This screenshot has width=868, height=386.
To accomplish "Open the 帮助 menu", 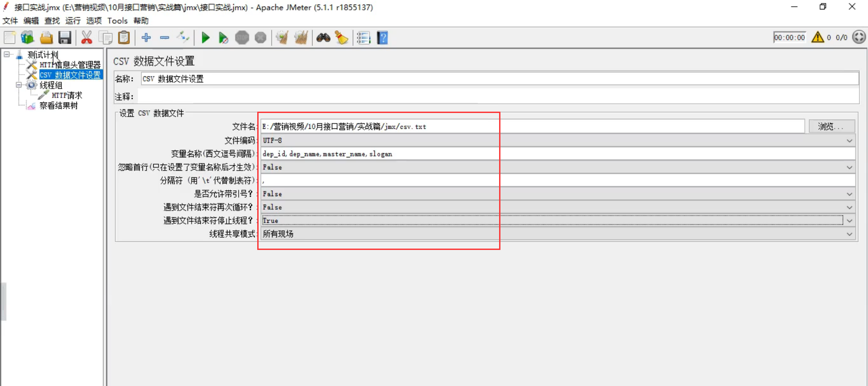I will click(x=141, y=21).
